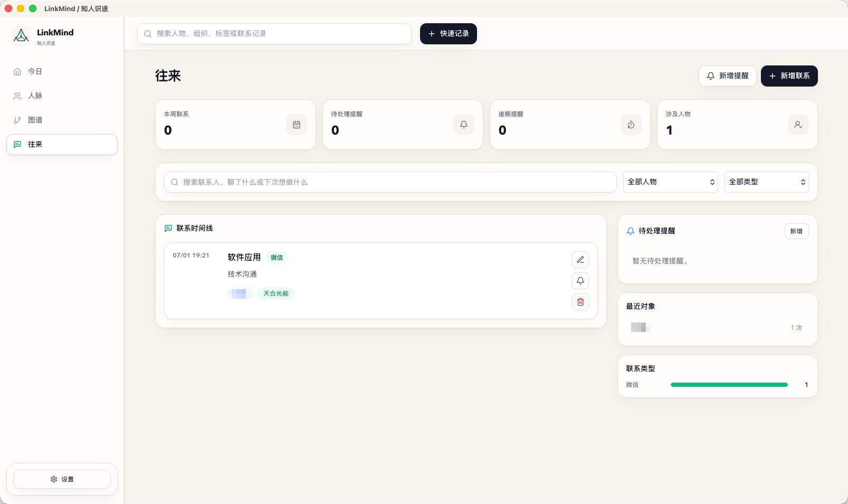Viewport: 848px width, 504px height.
Task: Select the 往来 sidebar item
Action: (x=62, y=145)
